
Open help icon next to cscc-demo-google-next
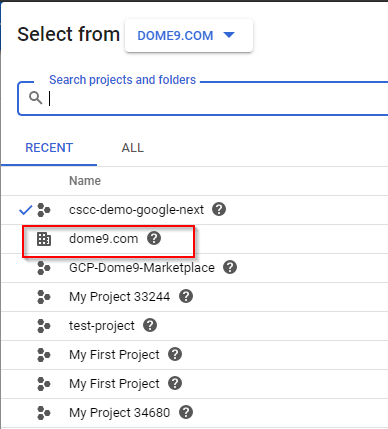219,209
